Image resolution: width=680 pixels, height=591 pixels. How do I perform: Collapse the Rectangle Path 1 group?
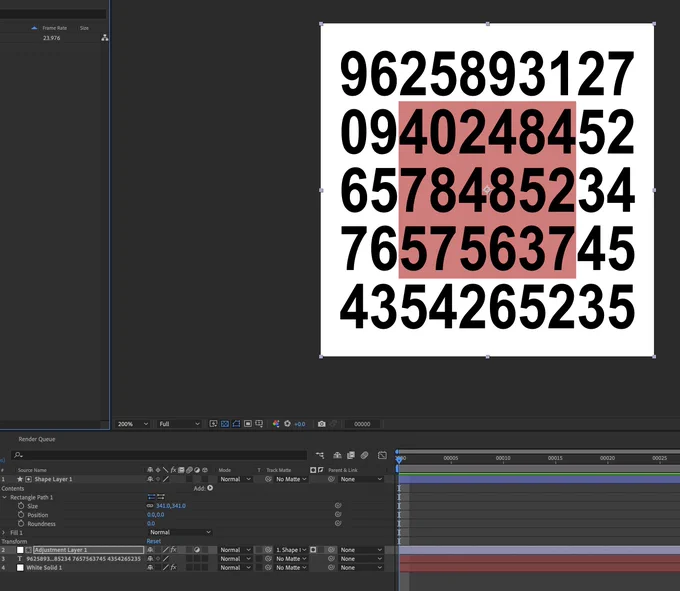pyautogui.click(x=4, y=497)
